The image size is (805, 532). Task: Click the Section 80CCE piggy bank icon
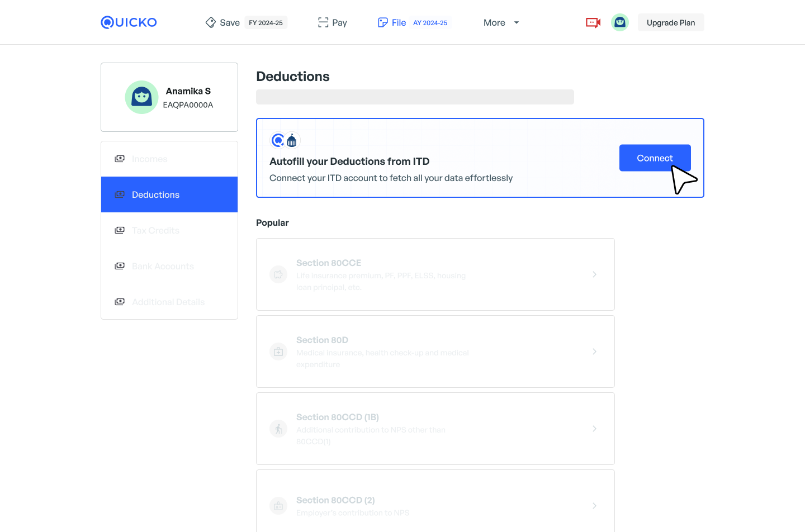[x=278, y=275]
